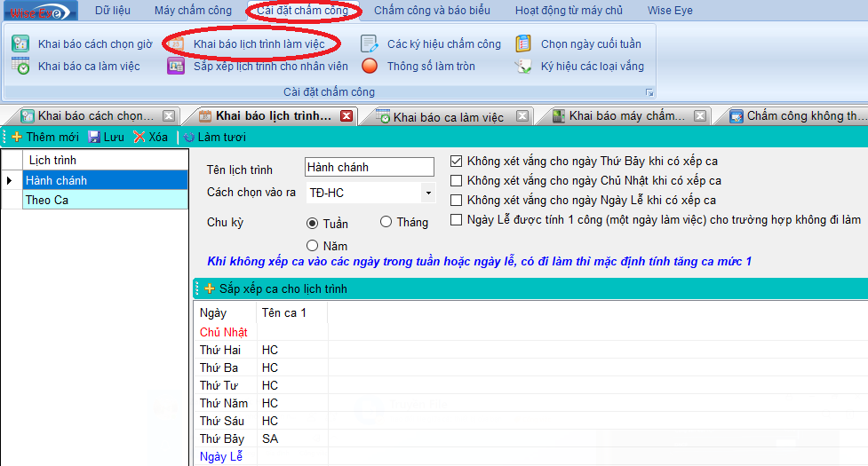Click the Ngày column header
The height and width of the screenshot is (466, 868).
click(226, 312)
